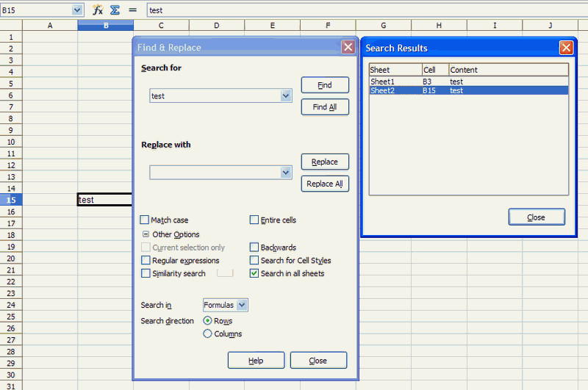588x390 pixels.
Task: Click the Function equals sign icon
Action: (132, 10)
